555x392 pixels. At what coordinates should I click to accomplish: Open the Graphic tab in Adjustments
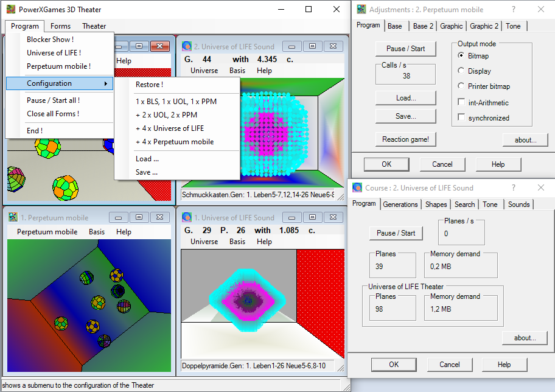click(x=452, y=26)
